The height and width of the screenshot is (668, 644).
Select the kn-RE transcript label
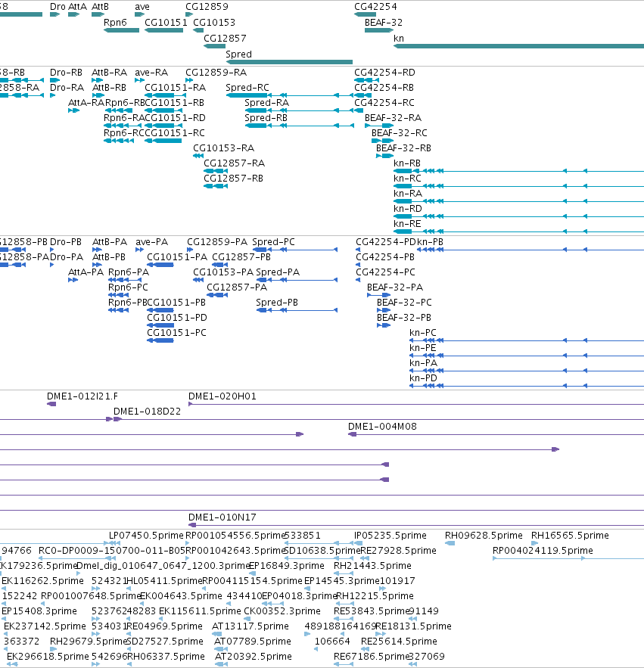click(x=407, y=224)
